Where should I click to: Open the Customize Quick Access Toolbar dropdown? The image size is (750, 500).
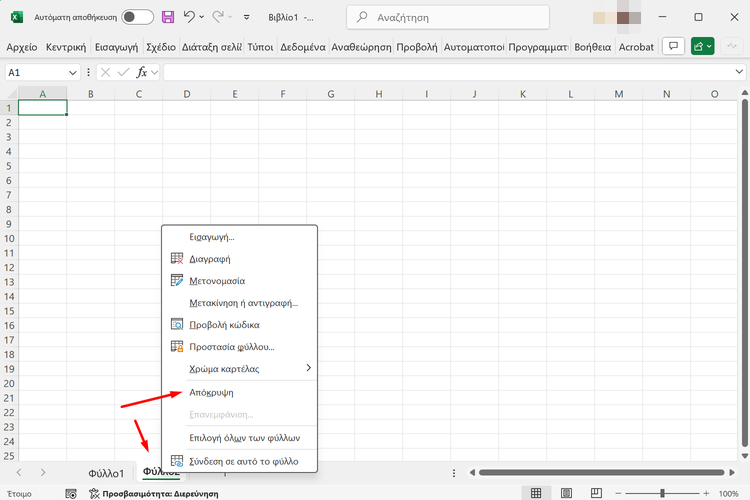click(246, 17)
